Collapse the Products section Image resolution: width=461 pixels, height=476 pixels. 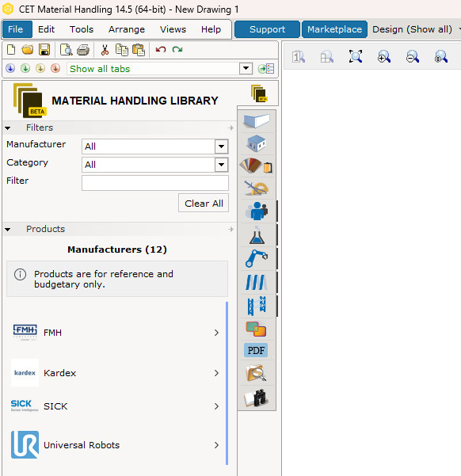click(8, 230)
